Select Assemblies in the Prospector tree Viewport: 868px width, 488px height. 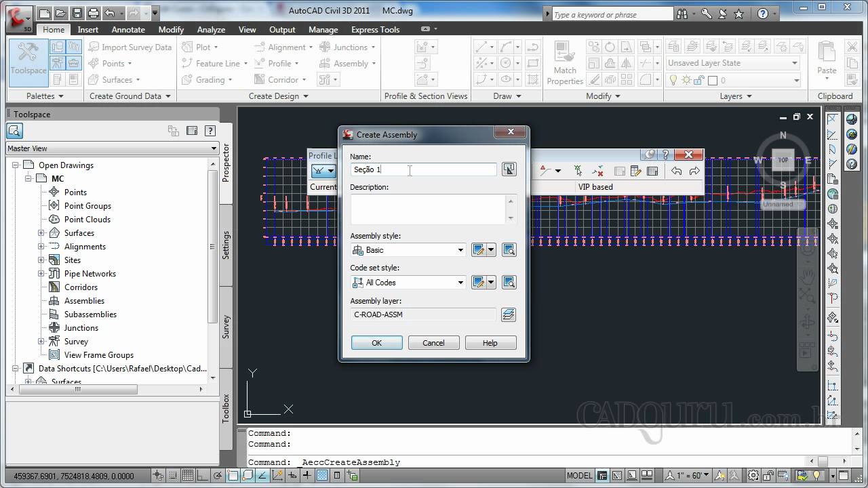pos(84,301)
